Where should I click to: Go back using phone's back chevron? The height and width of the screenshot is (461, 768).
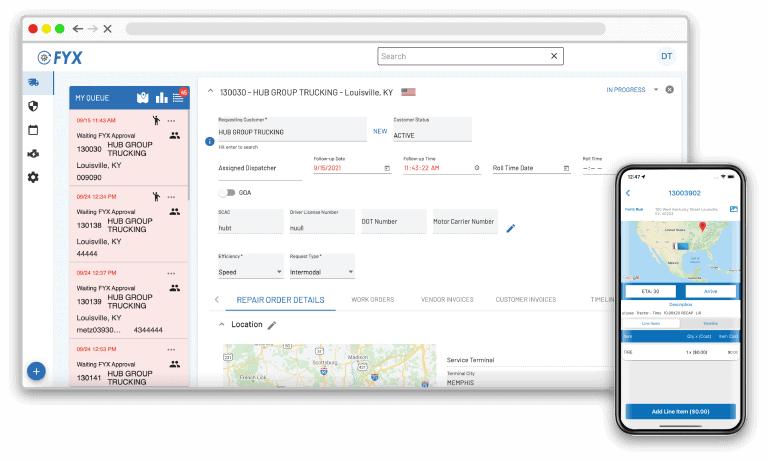pos(628,193)
